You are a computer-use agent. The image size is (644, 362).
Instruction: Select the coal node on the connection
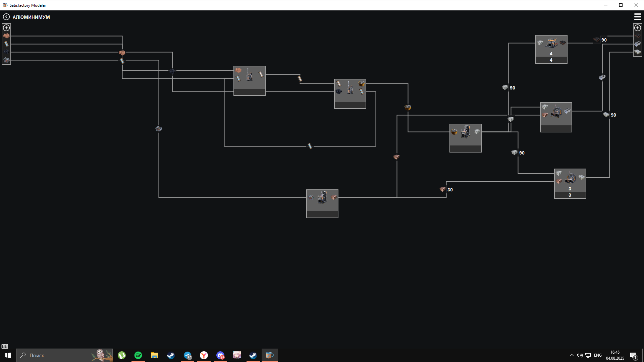point(172,71)
